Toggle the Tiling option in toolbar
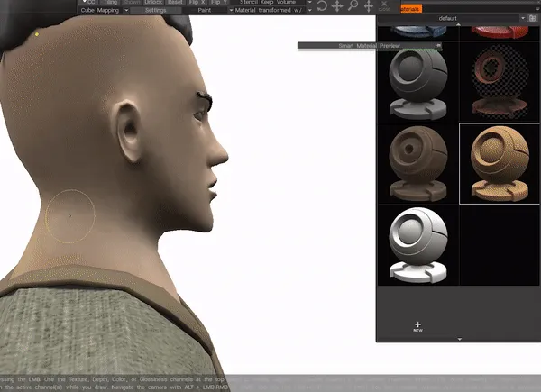The width and height of the screenshot is (541, 392). pos(110,3)
